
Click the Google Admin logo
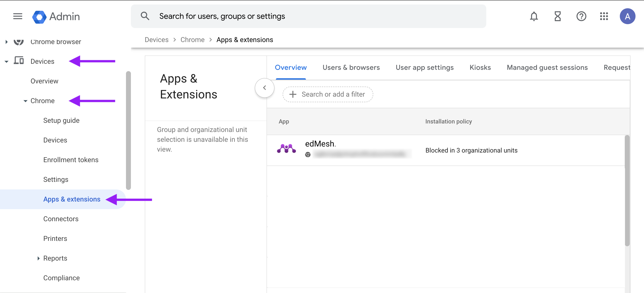coord(56,17)
